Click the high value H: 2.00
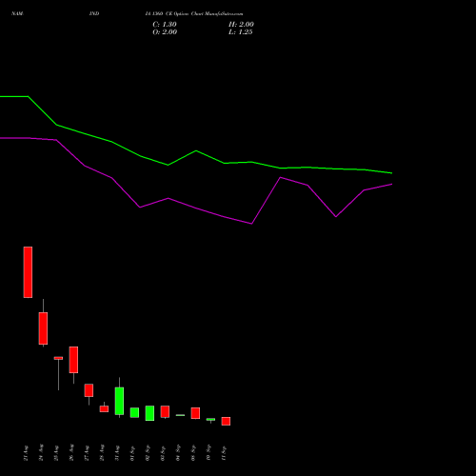This screenshot has width=476, height=476. (x=241, y=25)
